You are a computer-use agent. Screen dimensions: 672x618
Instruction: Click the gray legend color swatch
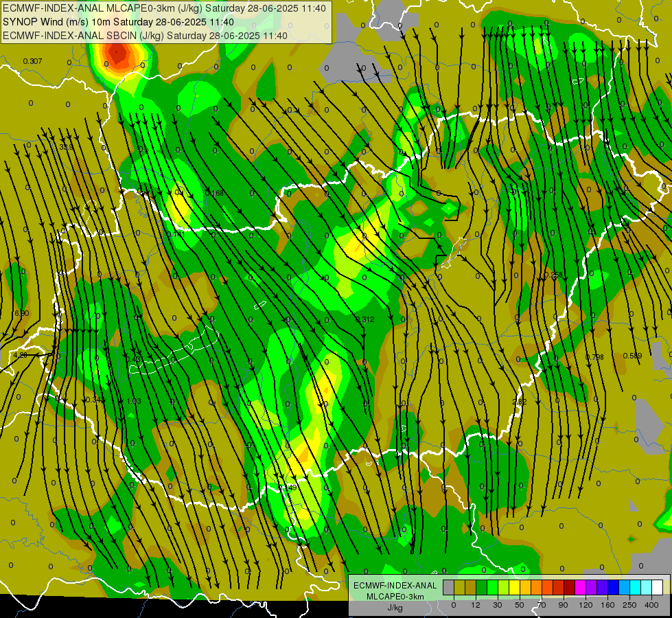(449, 588)
